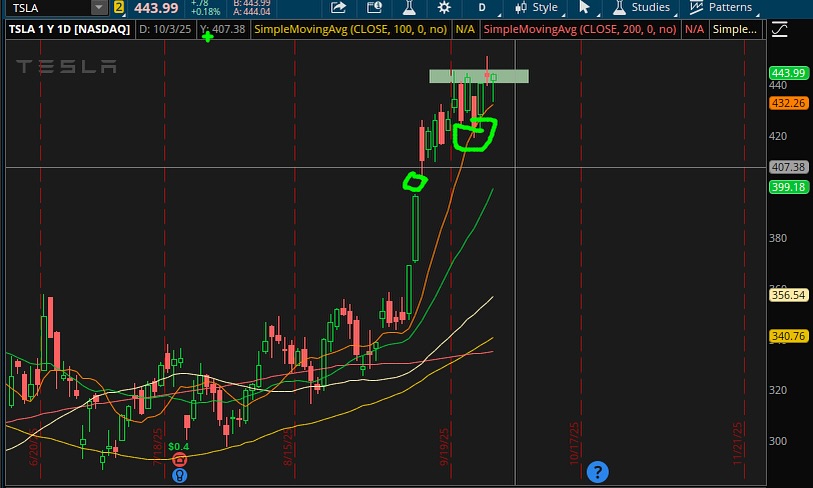813x488 pixels.
Task: Click the yellow number 2 link badge
Action: (119, 8)
